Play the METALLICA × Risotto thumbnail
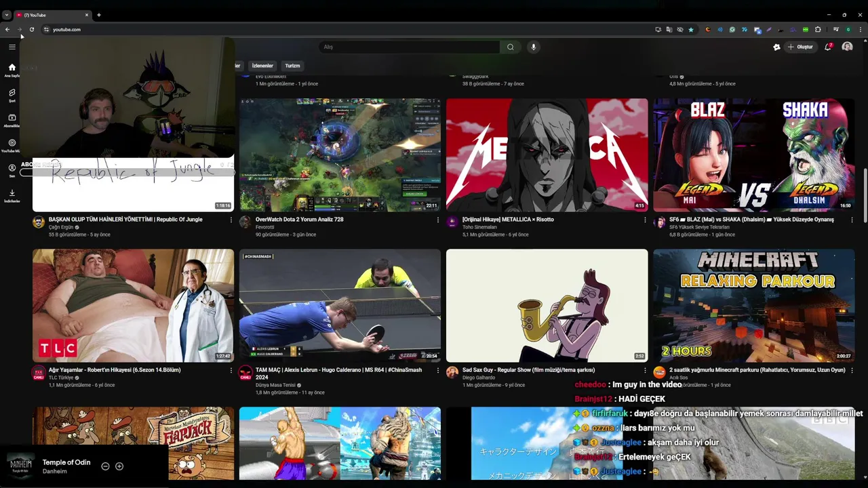Screen dimensions: 868x488 tap(547, 155)
